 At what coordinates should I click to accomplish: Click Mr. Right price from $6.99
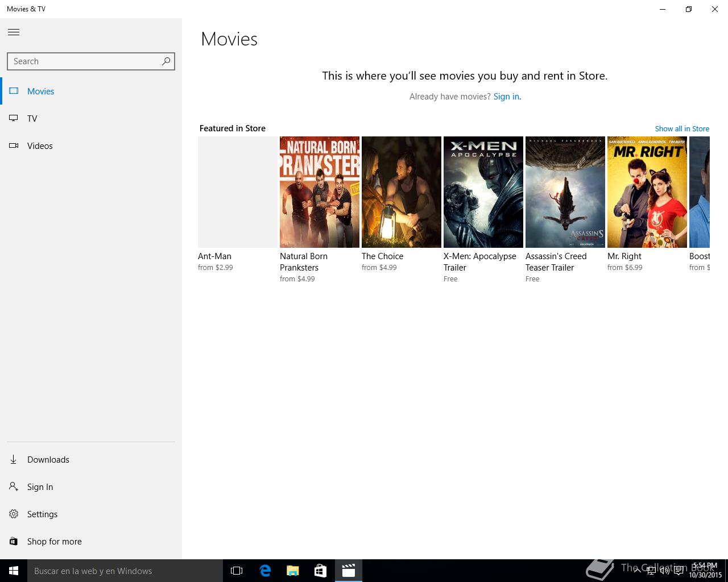point(625,268)
